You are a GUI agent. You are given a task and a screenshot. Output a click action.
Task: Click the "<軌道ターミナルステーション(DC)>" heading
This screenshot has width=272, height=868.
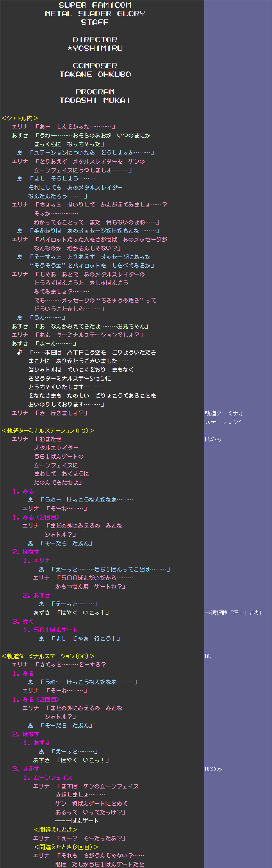point(48,656)
